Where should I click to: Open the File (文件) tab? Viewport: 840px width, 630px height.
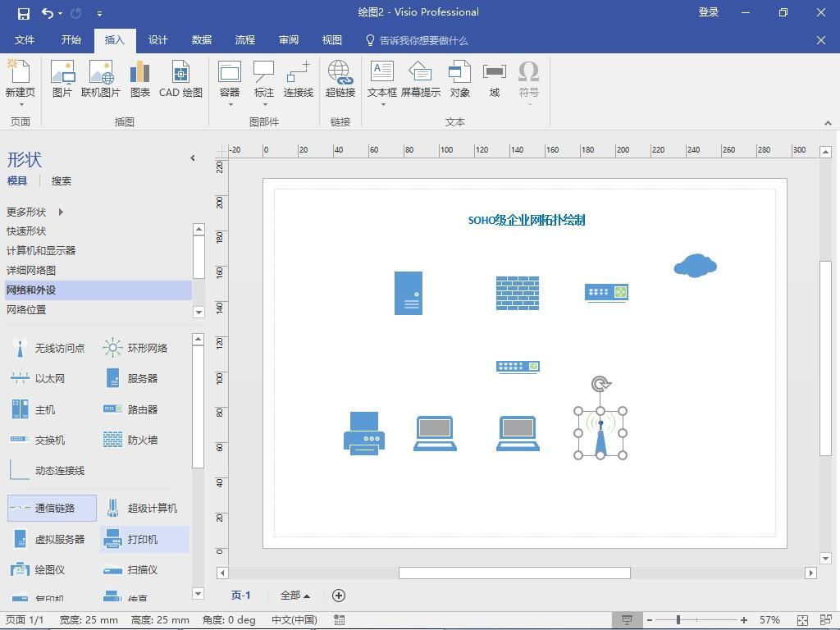(x=24, y=40)
